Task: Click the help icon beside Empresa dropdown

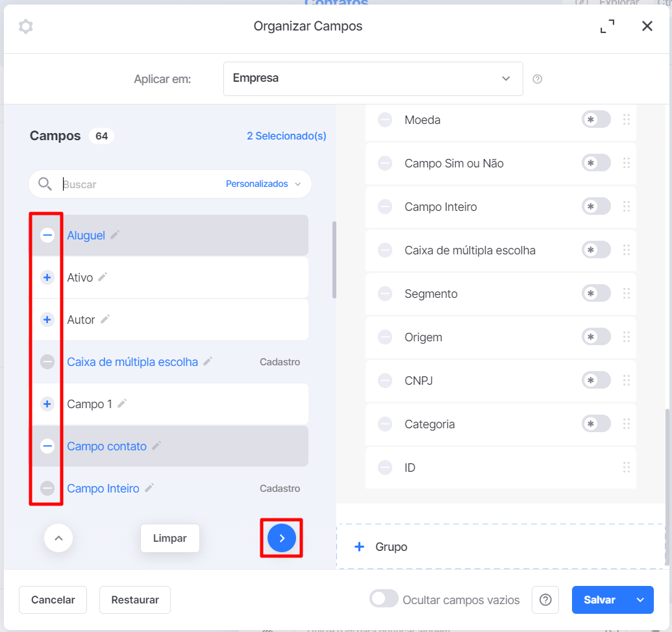Action: [x=538, y=79]
